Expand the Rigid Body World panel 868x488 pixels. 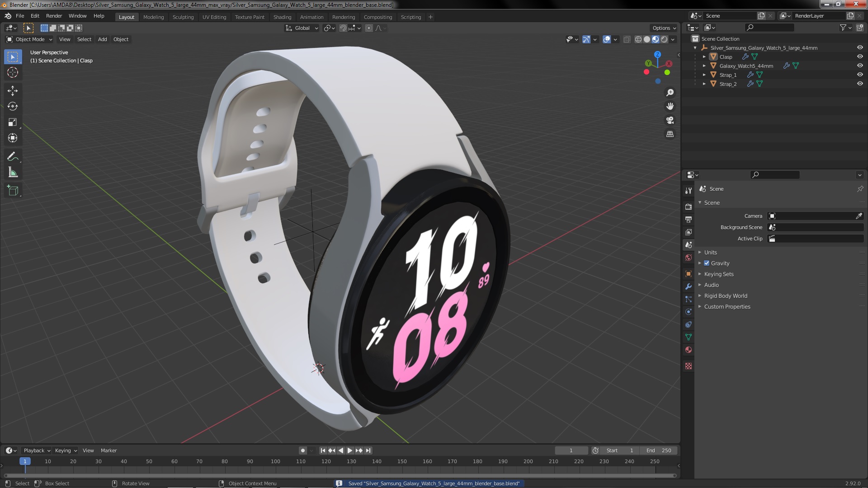(x=726, y=296)
